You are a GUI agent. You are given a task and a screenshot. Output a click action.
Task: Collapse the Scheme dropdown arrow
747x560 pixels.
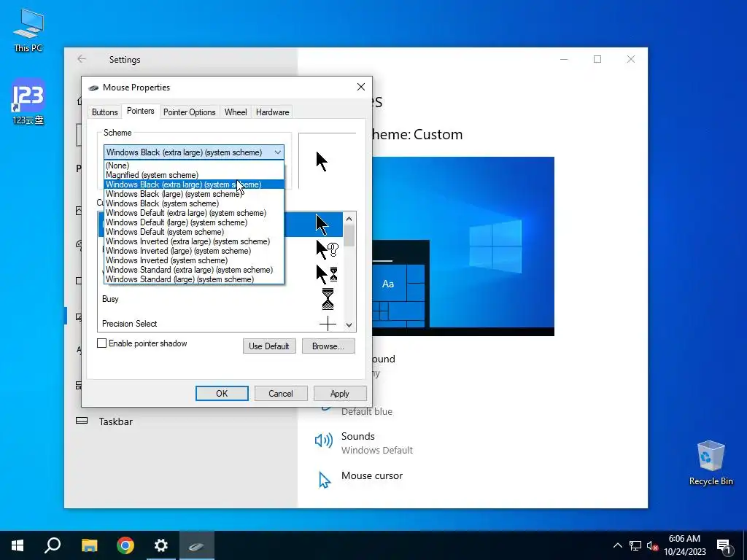277,152
